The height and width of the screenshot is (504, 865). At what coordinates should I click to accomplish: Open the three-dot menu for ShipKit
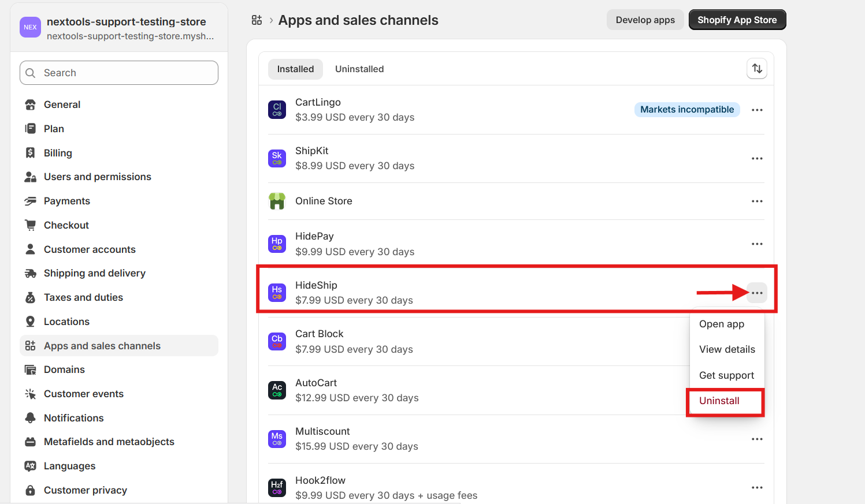[757, 158]
